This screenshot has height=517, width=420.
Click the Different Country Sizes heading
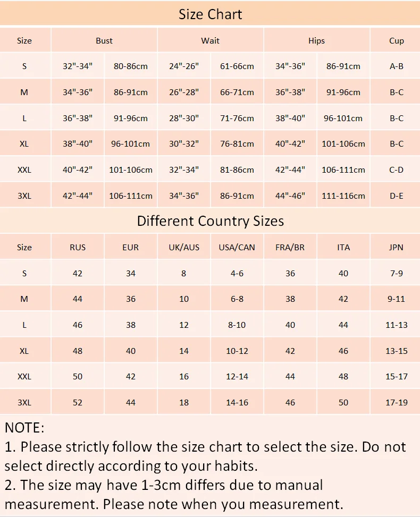tap(210, 221)
